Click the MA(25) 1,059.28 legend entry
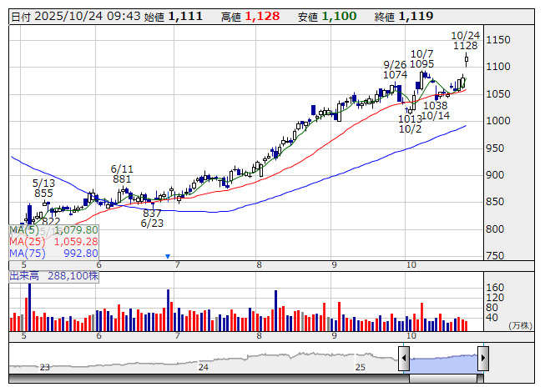Image resolution: width=545 pixels, height=392 pixels. 53,242
